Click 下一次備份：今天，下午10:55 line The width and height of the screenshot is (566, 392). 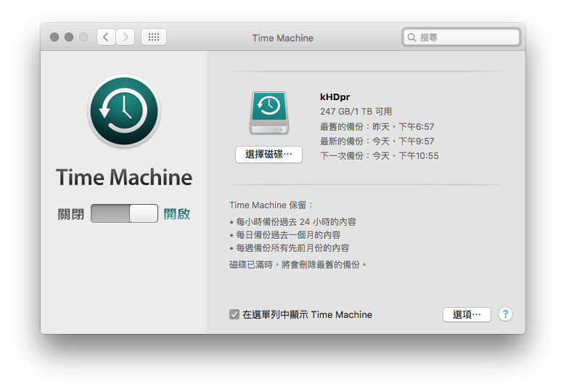click(x=380, y=156)
